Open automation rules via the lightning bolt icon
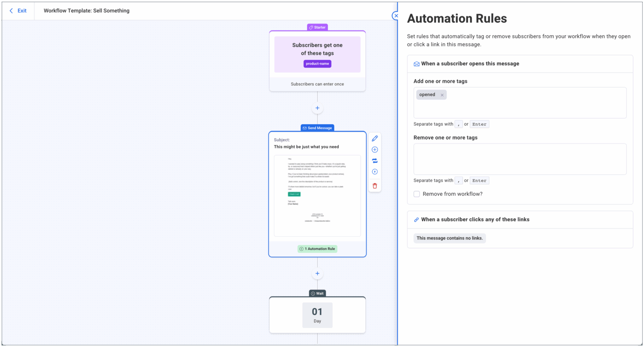Screen dimensions: 644x347 375,172
